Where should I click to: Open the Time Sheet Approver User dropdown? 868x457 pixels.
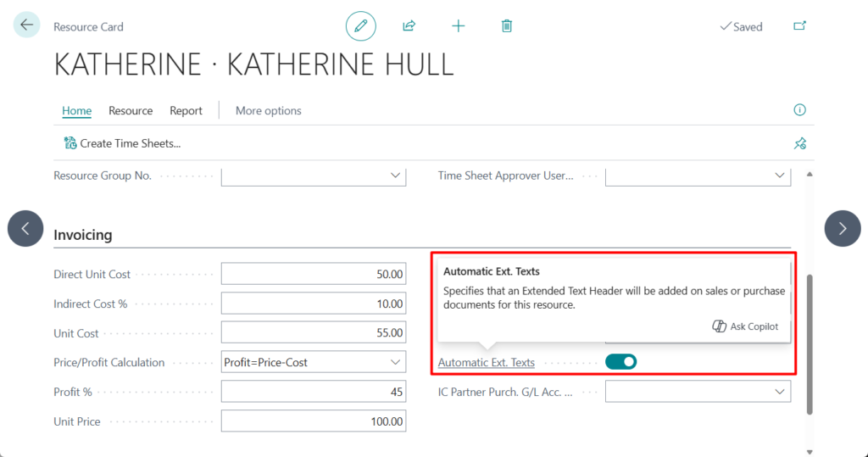coord(780,176)
